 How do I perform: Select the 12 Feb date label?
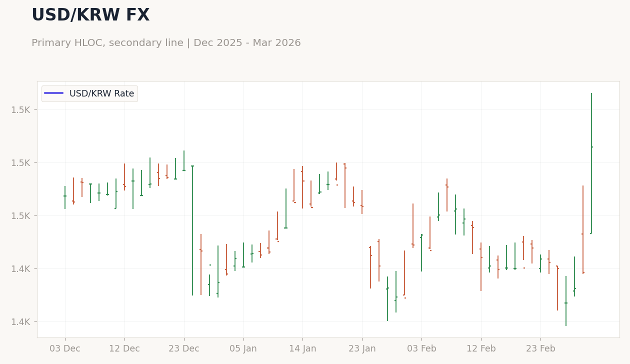coord(481,348)
